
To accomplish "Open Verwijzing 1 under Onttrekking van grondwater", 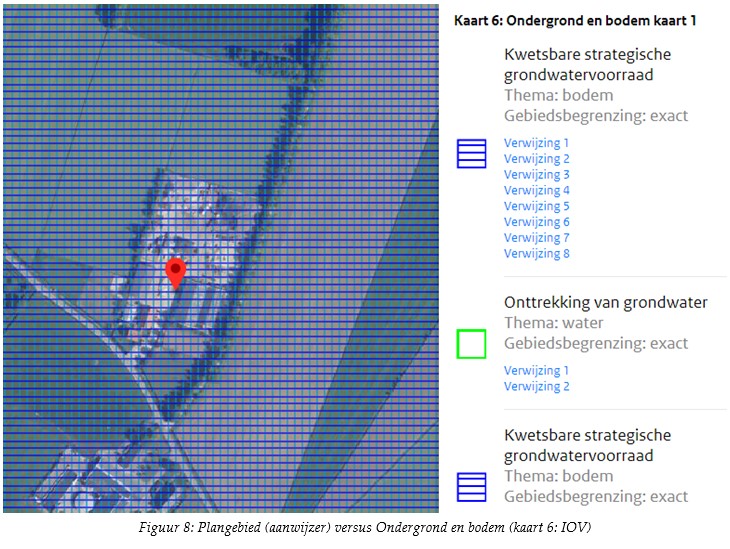I will [536, 371].
